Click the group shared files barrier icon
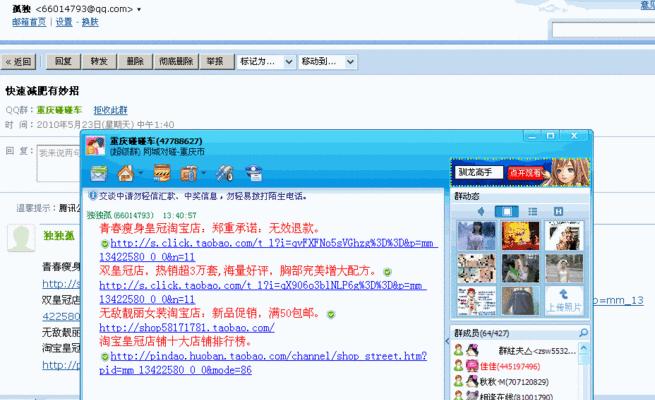The height and width of the screenshot is (400, 655). [x=162, y=173]
